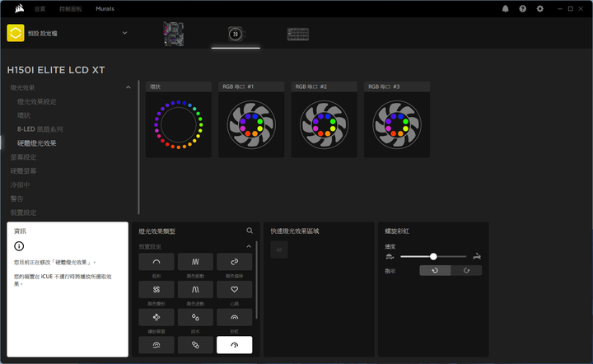Click the lighting effect list scrollbar
Image resolution: width=593 pixels, height=364 pixels.
coord(257,280)
